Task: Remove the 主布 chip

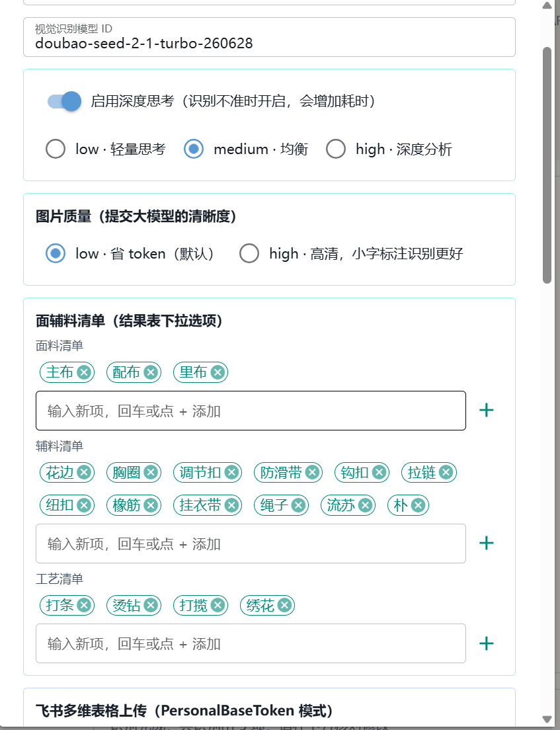Action: pyautogui.click(x=84, y=372)
